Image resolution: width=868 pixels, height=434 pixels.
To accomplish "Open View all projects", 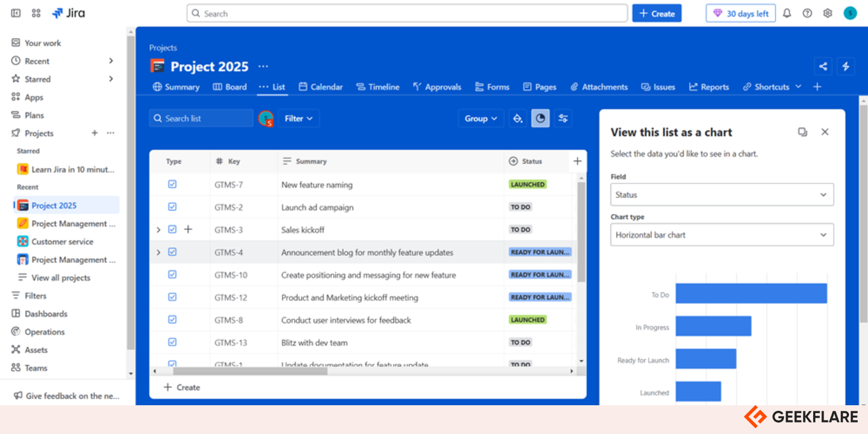I will coord(61,278).
